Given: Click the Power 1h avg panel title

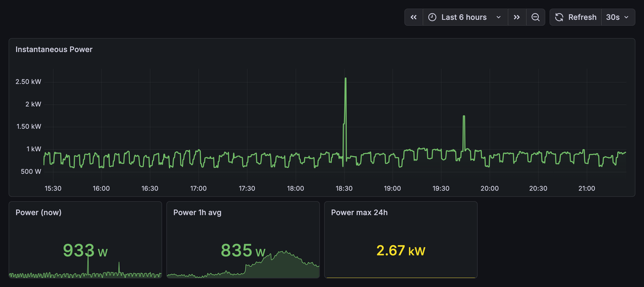Looking at the screenshot, I should [197, 212].
